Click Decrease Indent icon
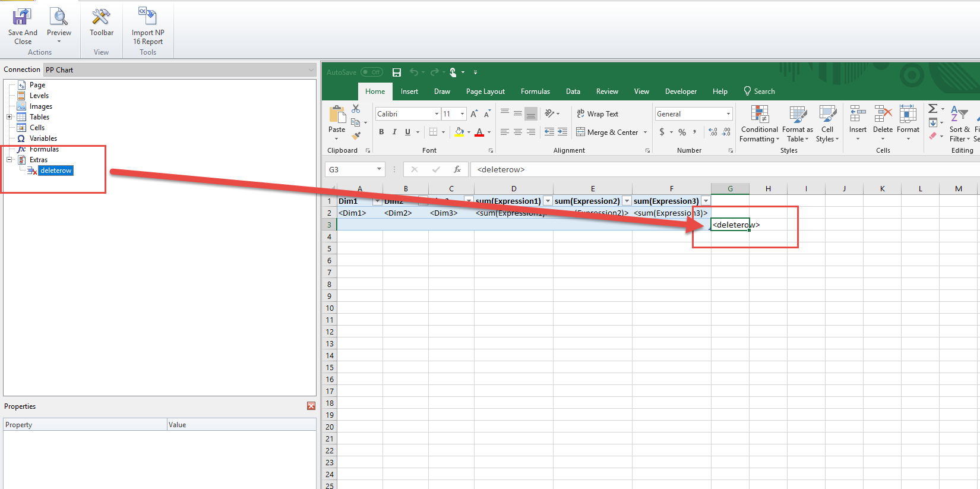Image resolution: width=980 pixels, height=489 pixels. [x=549, y=132]
